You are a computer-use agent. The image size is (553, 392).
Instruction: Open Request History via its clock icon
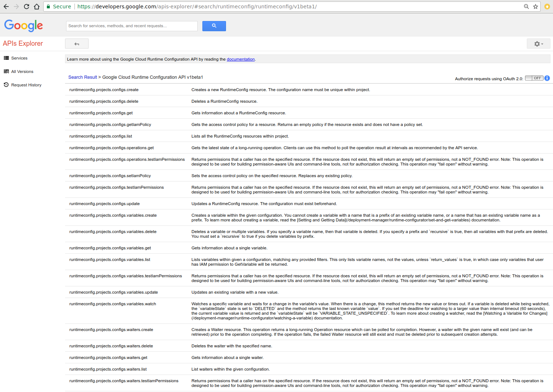[6, 85]
